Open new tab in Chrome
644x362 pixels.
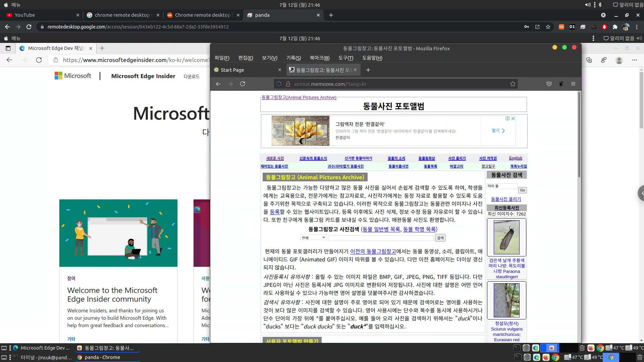pos(331,15)
